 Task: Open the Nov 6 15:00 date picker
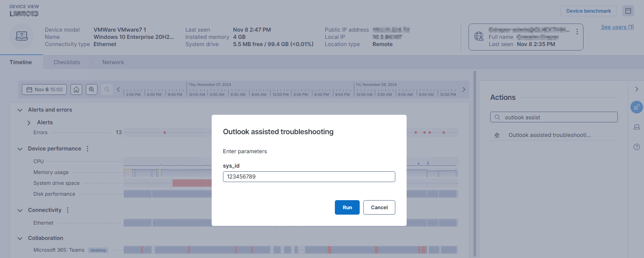pyautogui.click(x=44, y=89)
